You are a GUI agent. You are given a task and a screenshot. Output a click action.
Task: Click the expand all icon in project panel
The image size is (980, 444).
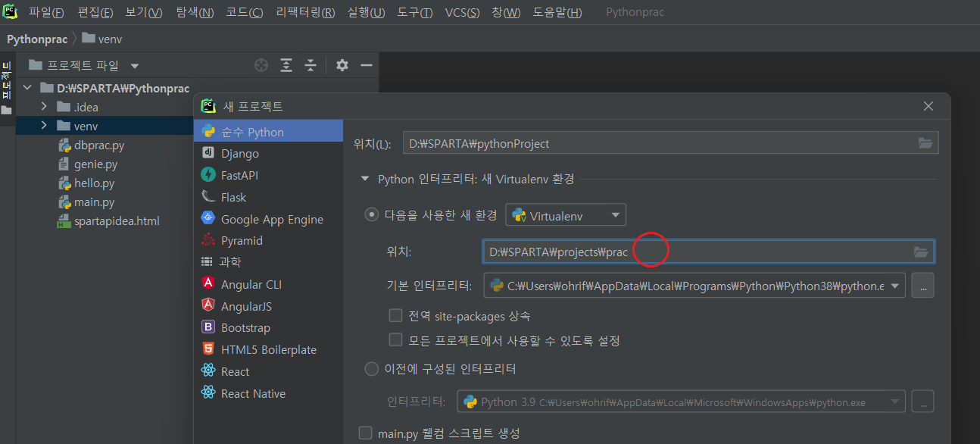[286, 65]
